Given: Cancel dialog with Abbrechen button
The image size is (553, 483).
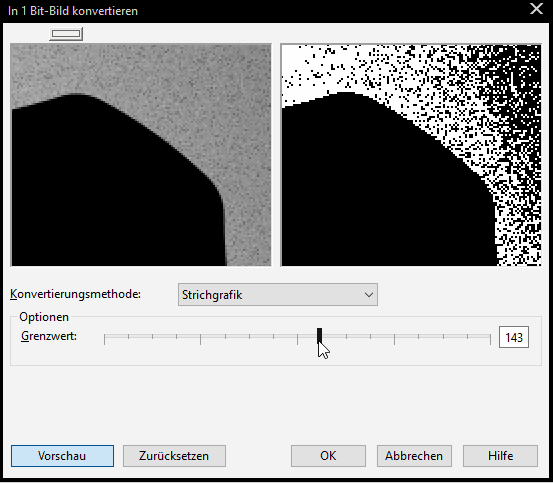Looking at the screenshot, I should coord(414,456).
